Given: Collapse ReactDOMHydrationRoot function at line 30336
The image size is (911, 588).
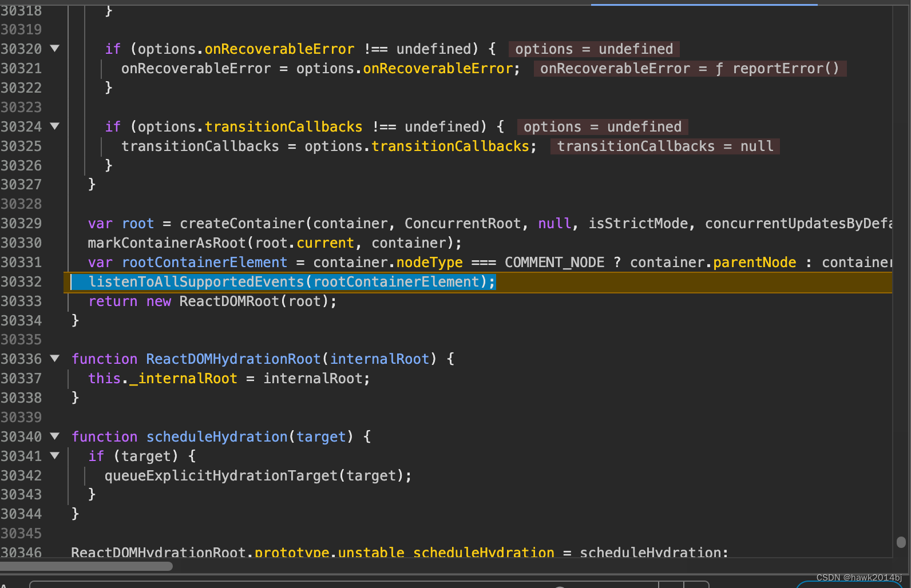Looking at the screenshot, I should 55,359.
